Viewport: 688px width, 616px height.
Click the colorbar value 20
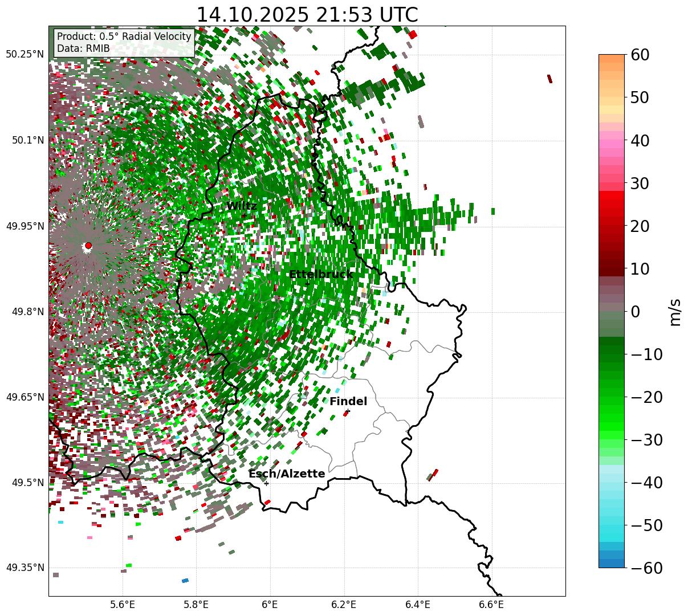[641, 226]
